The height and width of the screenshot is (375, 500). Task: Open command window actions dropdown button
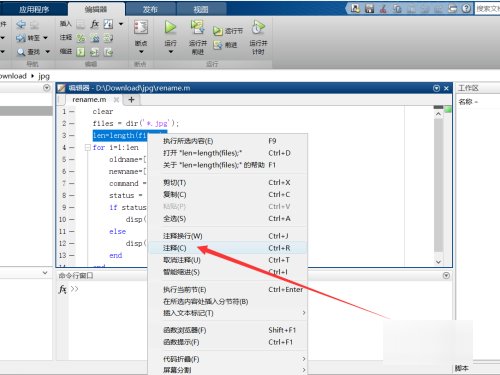446,276
